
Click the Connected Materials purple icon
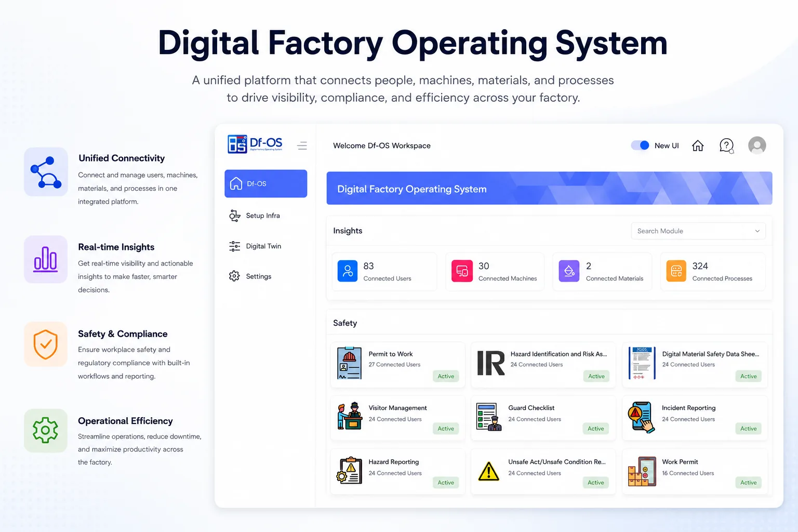coord(569,271)
